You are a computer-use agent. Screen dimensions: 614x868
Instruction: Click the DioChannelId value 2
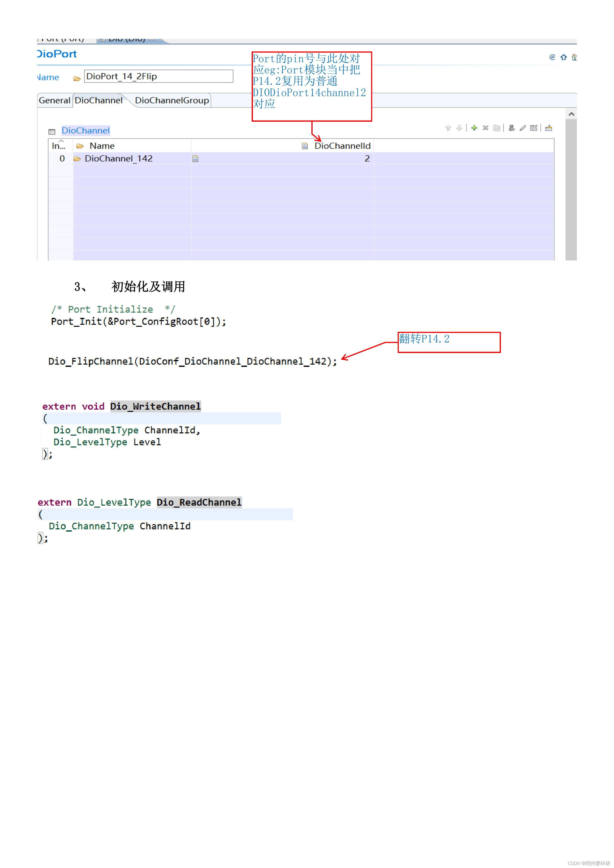coord(367,159)
